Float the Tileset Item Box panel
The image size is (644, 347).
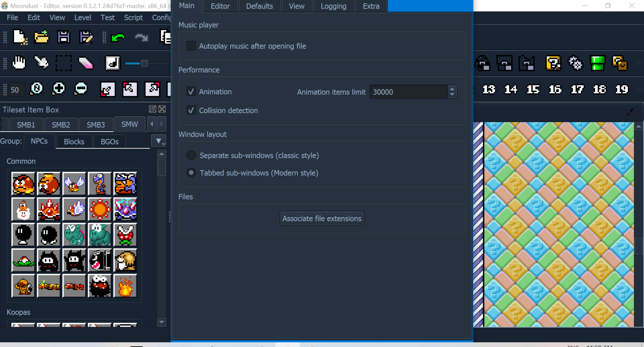click(153, 109)
